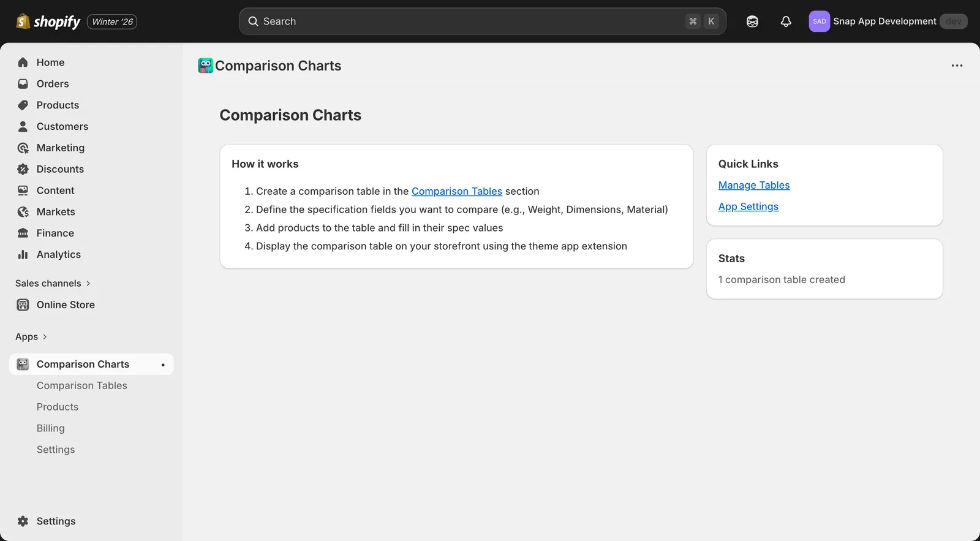Click the Content image icon
The width and height of the screenshot is (980, 541).
(23, 191)
